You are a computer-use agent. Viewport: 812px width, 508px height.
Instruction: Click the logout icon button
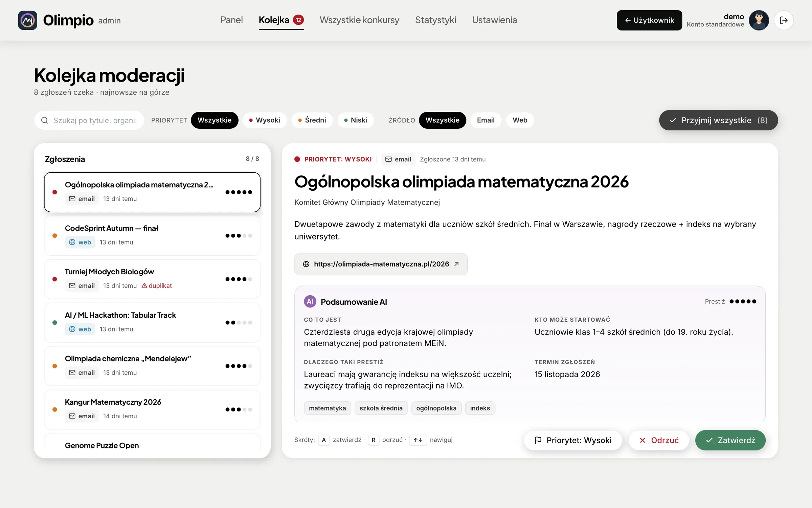point(784,20)
